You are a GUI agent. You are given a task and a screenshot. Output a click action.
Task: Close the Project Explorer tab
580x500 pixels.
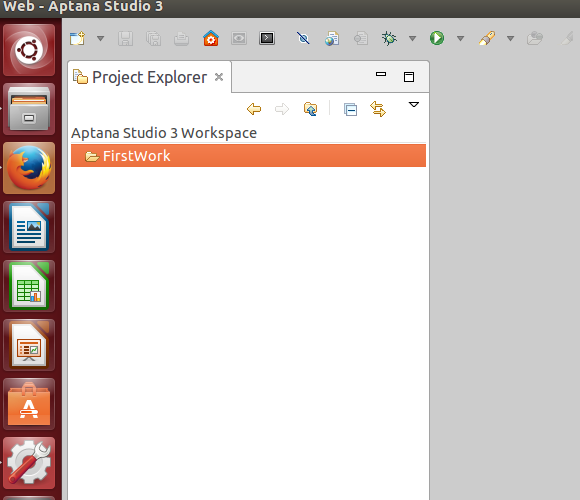click(x=219, y=77)
